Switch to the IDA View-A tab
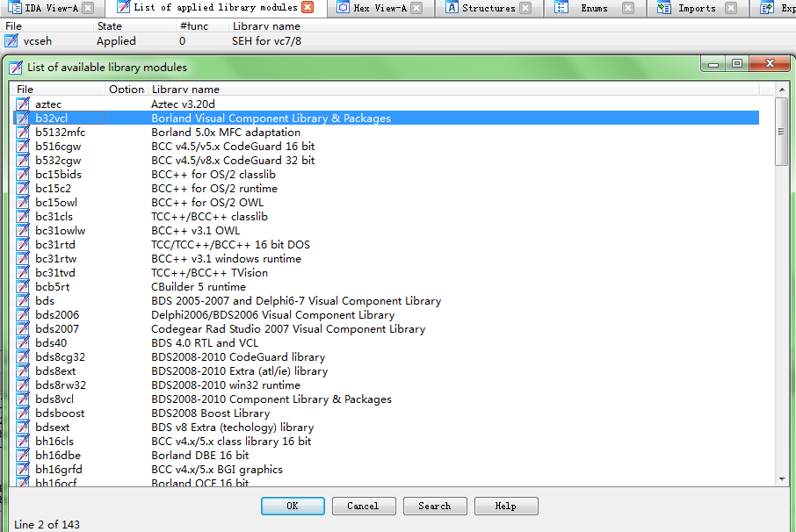This screenshot has width=796, height=532. click(53, 8)
